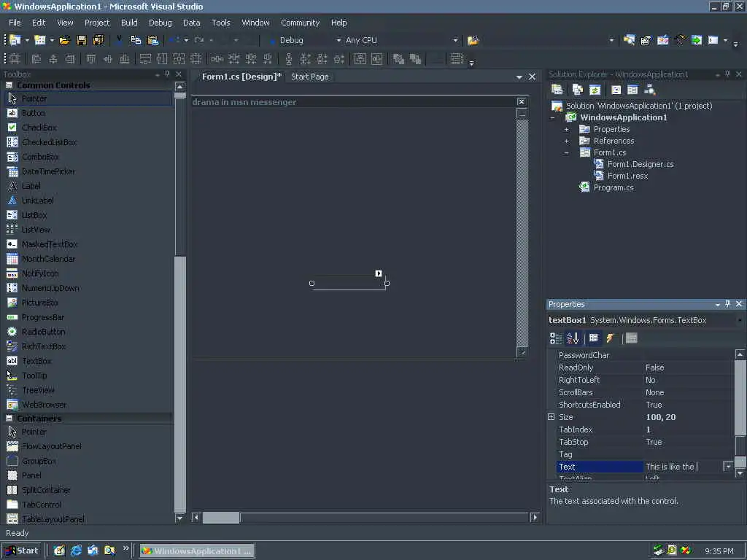Select Program.cs in Solution Explorer
747x560 pixels.
(x=613, y=187)
